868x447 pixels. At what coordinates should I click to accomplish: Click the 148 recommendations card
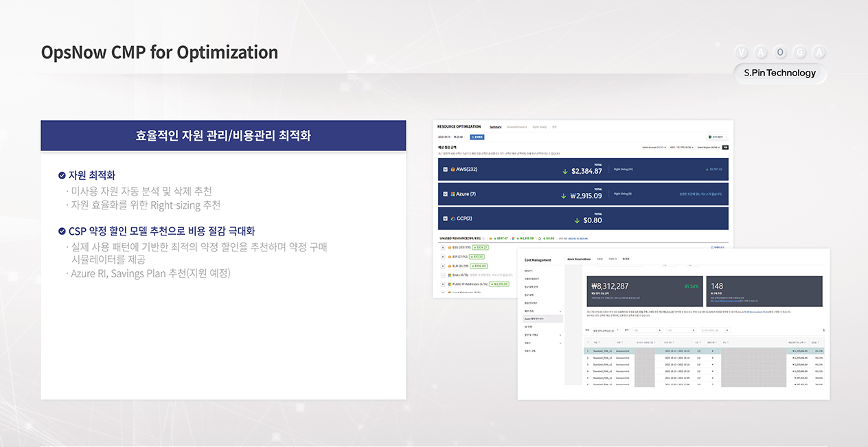(764, 291)
